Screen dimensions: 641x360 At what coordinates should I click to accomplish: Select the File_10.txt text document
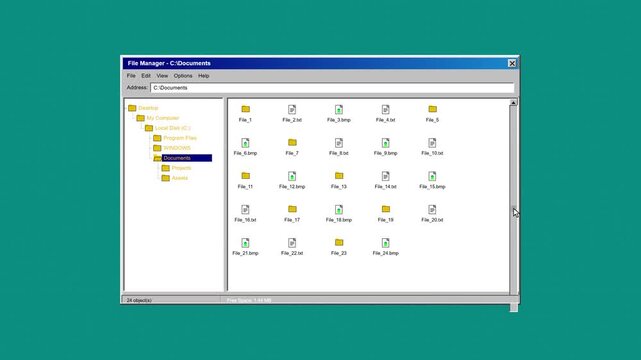(432, 143)
